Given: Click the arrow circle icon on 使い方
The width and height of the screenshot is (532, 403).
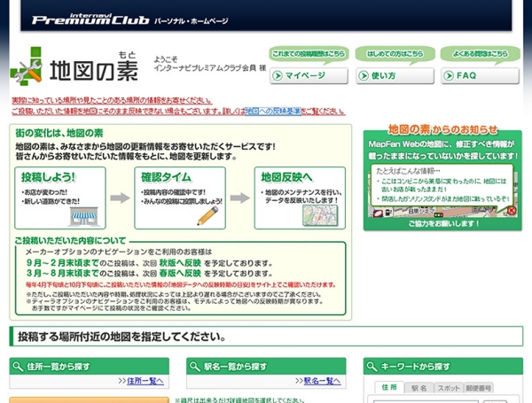Looking at the screenshot, I should coord(364,75).
